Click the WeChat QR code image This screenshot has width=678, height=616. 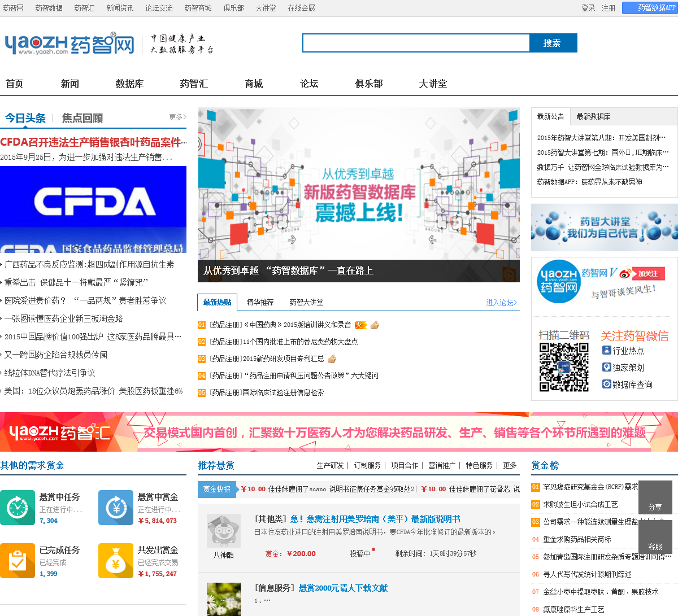(563, 368)
